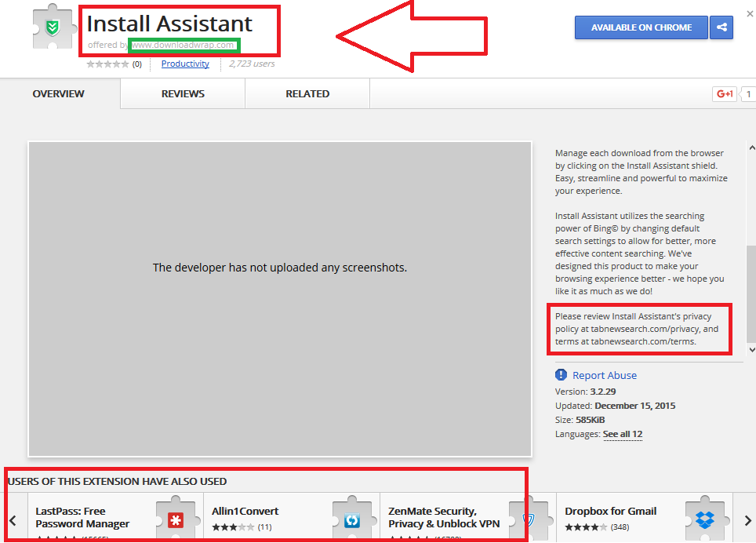Click the description scrollbar down arrow
Image resolution: width=756 pixels, height=543 pixels.
pyautogui.click(x=751, y=350)
